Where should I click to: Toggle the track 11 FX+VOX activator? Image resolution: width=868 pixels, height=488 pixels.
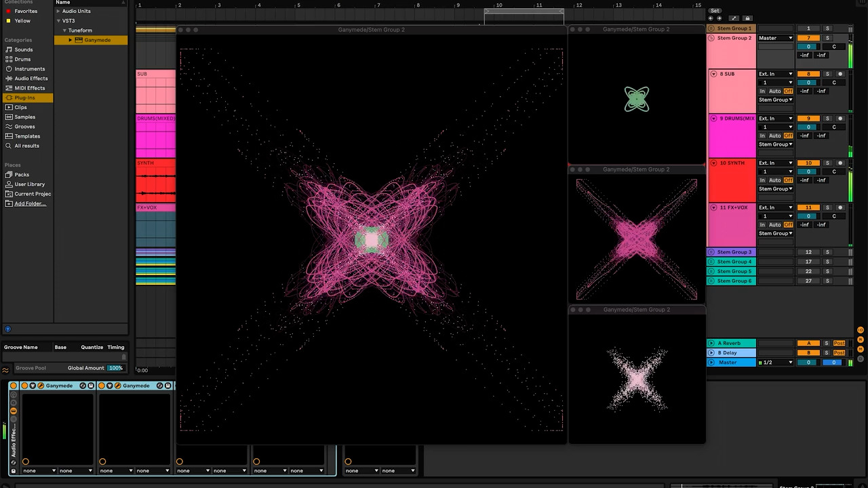[x=808, y=207]
